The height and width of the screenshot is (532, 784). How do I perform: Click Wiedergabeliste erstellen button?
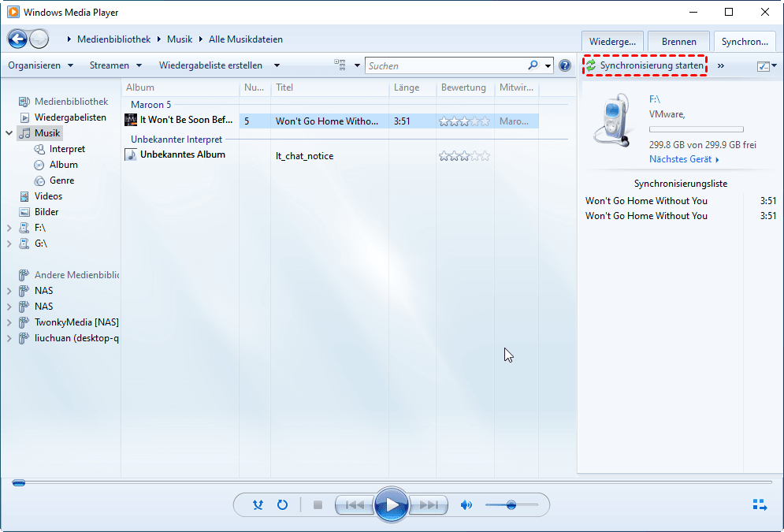tap(210, 65)
